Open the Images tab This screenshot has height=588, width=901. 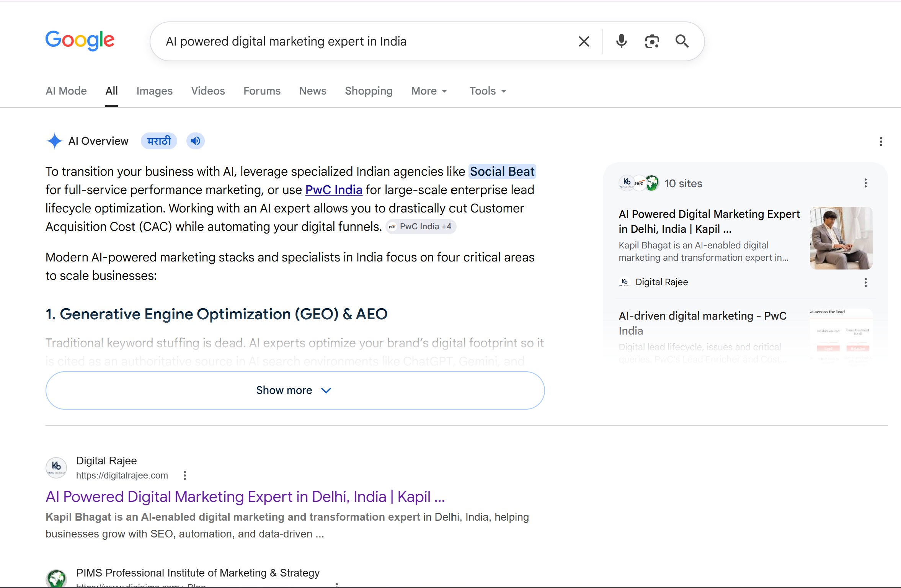point(154,91)
